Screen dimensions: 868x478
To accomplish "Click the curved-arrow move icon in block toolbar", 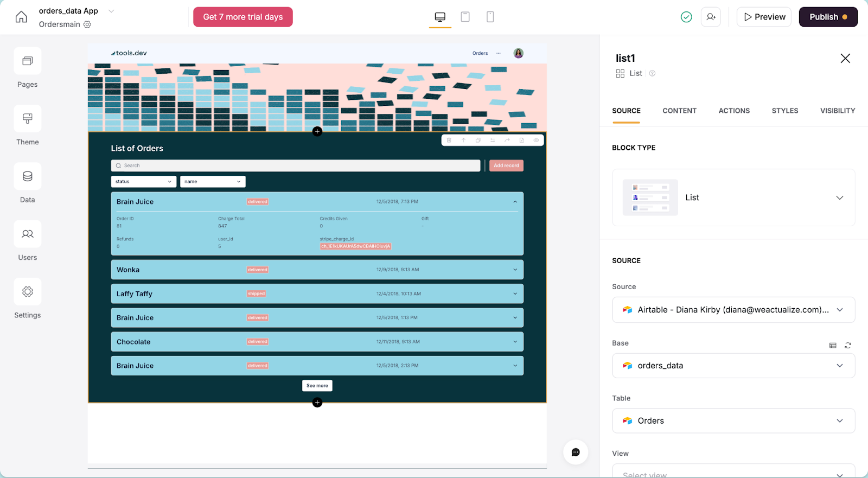I will pos(507,140).
